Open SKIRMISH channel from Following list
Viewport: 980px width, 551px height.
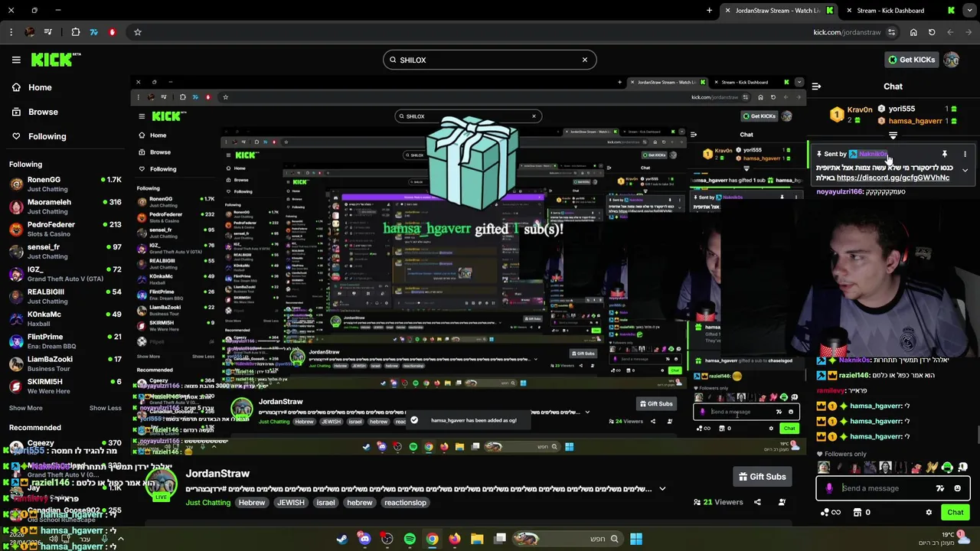(65, 386)
